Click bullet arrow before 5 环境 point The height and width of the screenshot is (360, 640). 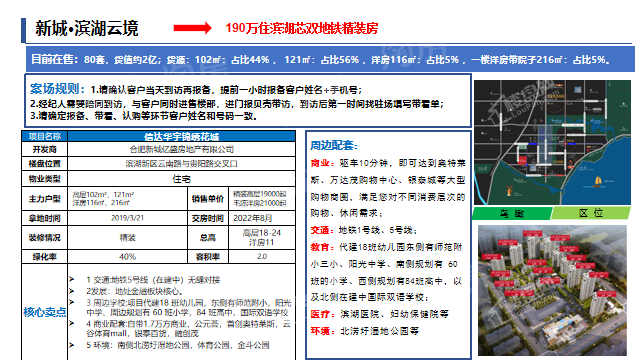(x=72, y=345)
